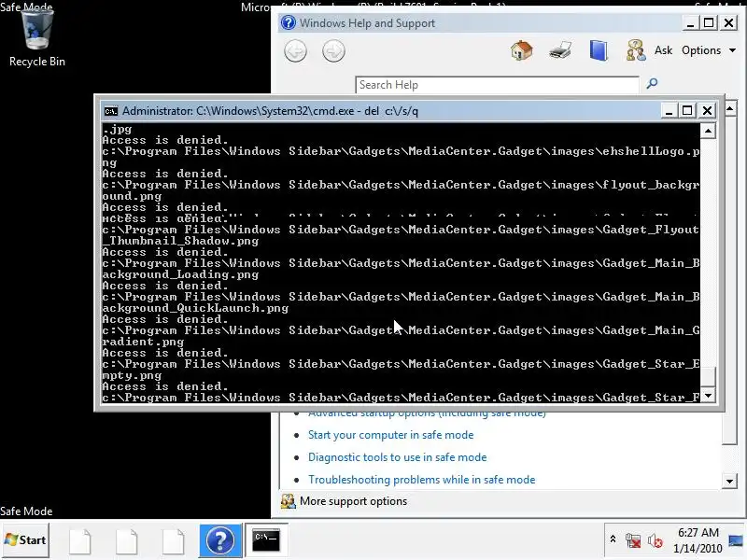Viewport: 747px width, 560px height.
Task: Click cmd window scroll down arrow
Action: 709,396
